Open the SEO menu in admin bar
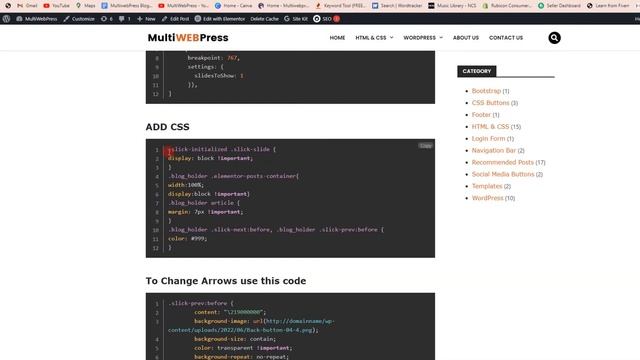 tap(326, 19)
